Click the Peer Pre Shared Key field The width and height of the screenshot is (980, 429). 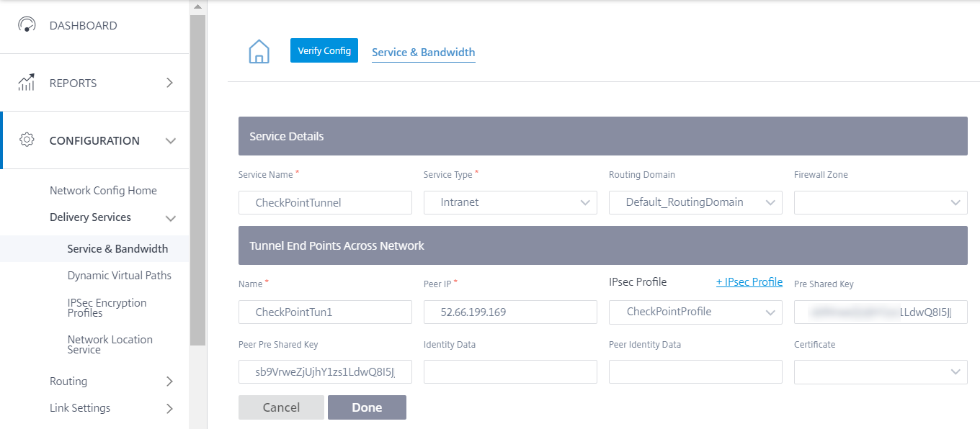pos(325,371)
